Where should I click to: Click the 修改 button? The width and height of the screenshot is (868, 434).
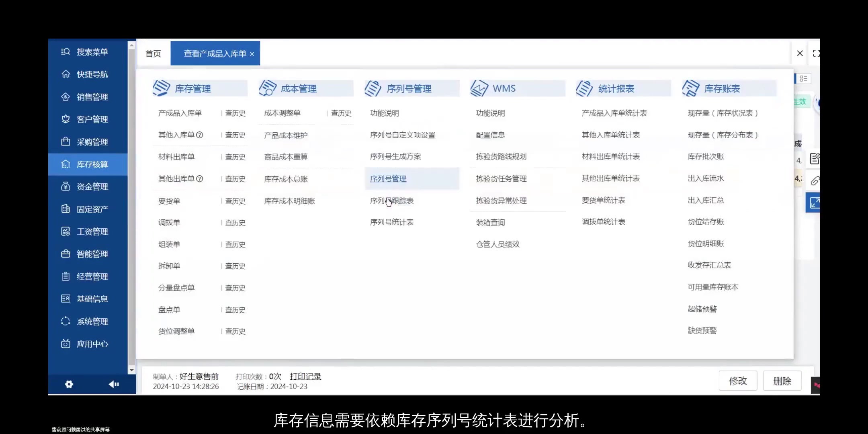(x=738, y=381)
